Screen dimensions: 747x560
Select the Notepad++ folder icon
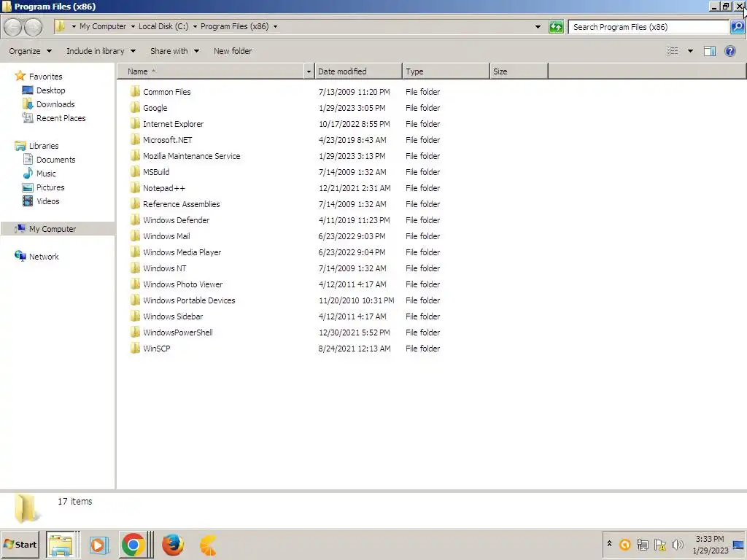tap(135, 187)
